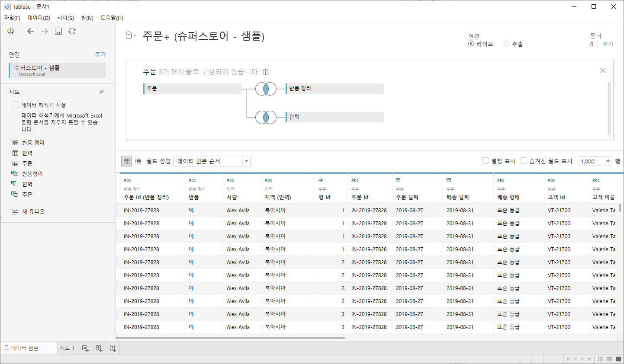Click the sheet sorter grid icon
Image resolution: width=624 pixels, height=364 pixels.
click(x=600, y=359)
